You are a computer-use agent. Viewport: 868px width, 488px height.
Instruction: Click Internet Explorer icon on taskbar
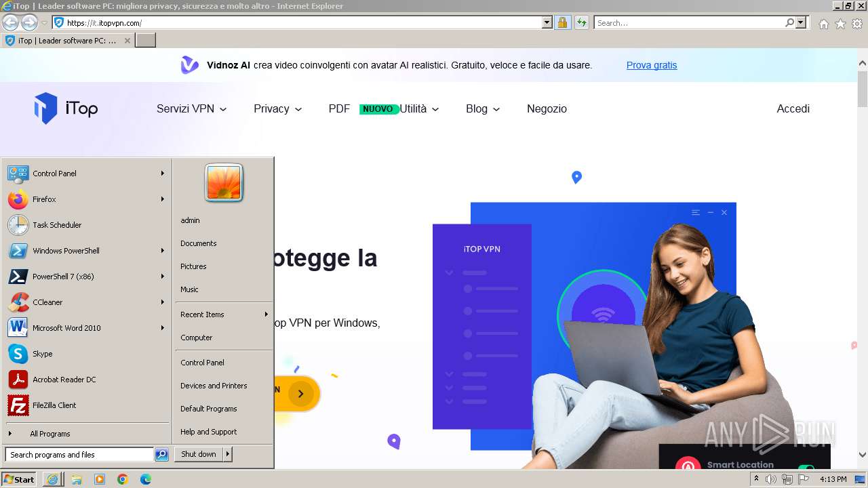(x=53, y=479)
